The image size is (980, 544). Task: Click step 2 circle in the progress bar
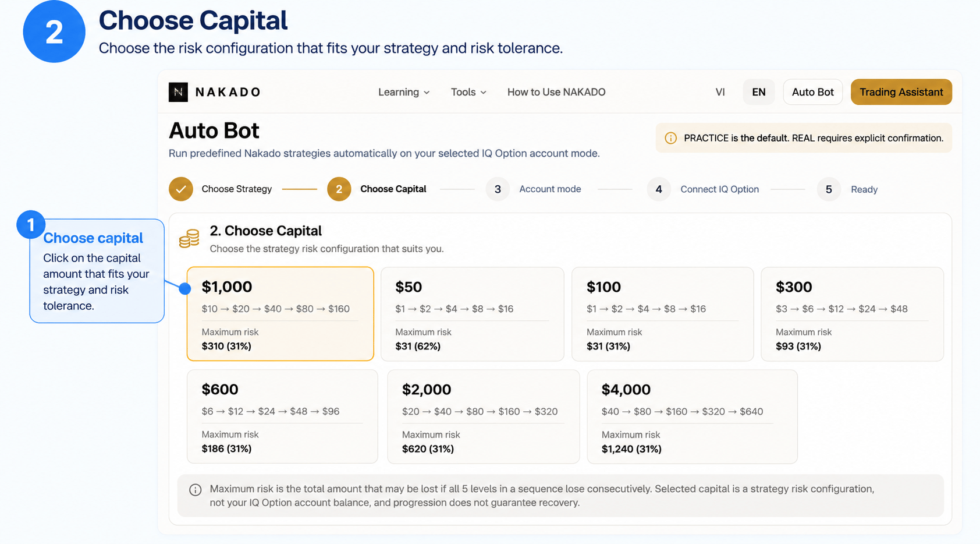(x=339, y=189)
